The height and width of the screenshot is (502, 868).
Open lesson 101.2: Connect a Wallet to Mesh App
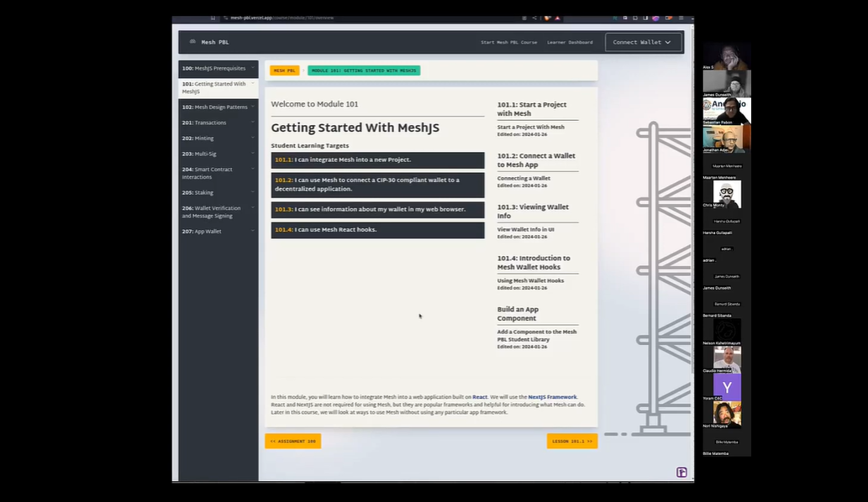coord(536,160)
